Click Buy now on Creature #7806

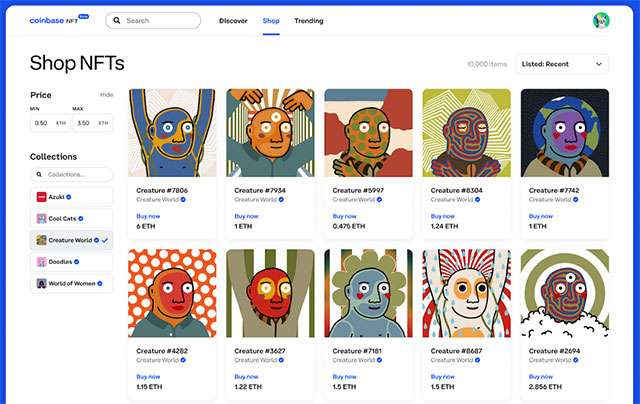146,215
